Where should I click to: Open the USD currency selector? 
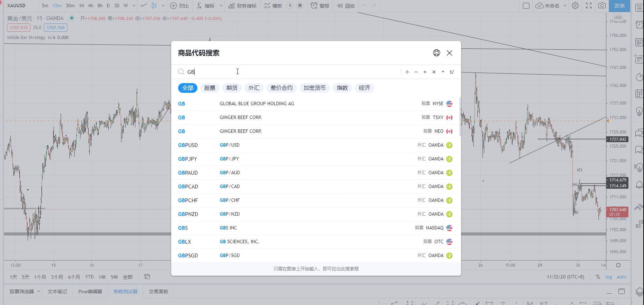(x=618, y=17)
